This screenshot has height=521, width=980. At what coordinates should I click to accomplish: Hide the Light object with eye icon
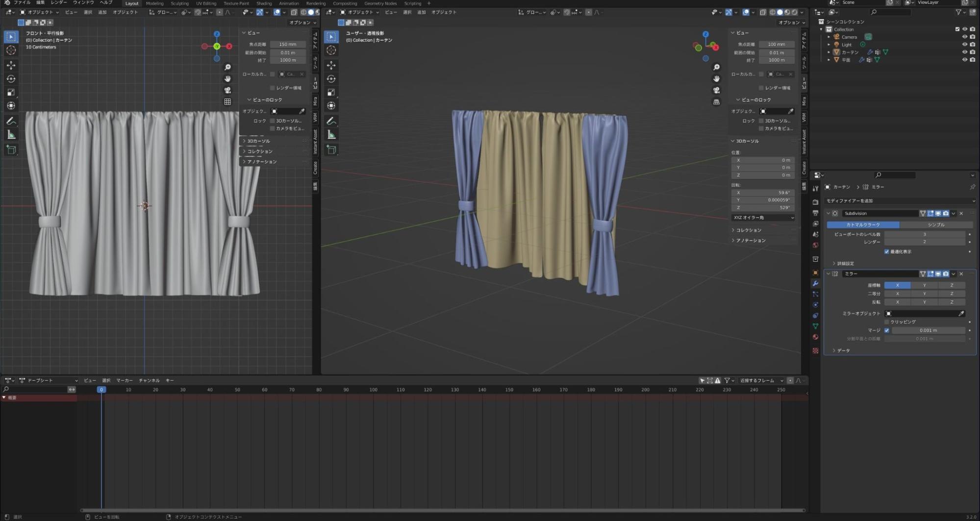click(x=964, y=45)
